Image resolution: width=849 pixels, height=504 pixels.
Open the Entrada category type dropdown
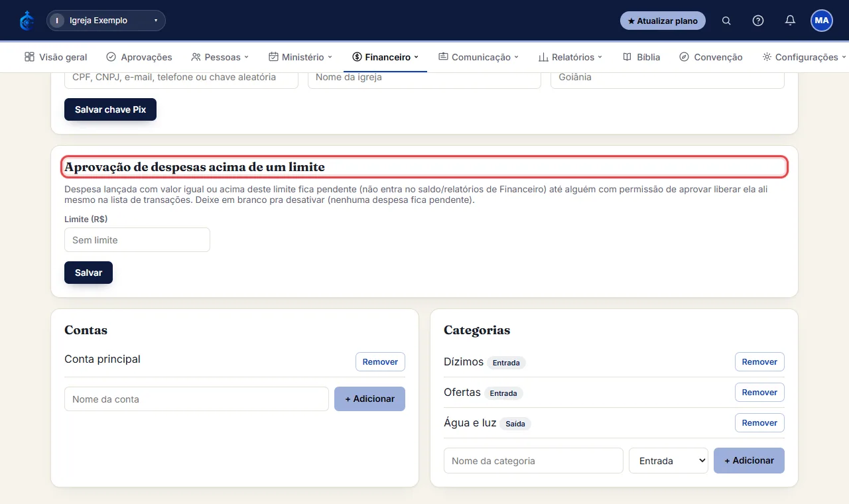point(669,461)
